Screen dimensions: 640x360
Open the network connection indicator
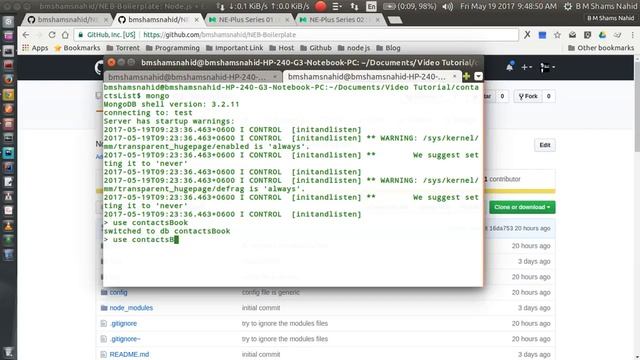coord(354,6)
